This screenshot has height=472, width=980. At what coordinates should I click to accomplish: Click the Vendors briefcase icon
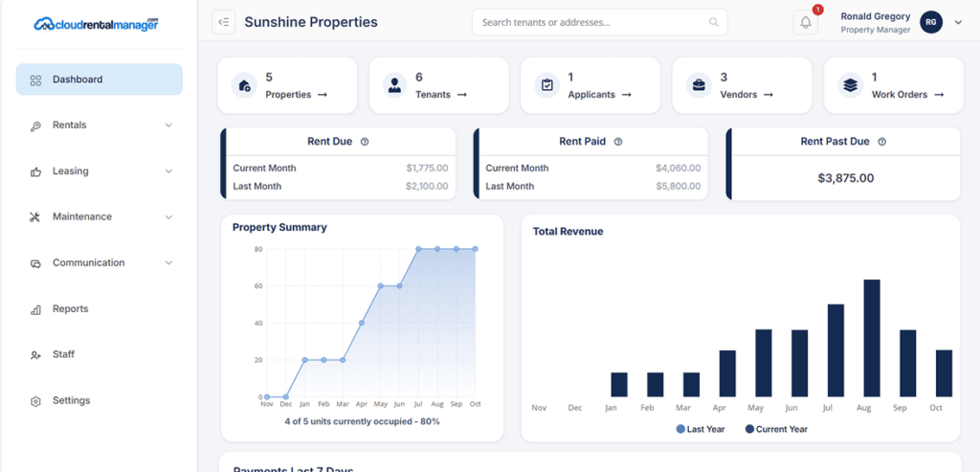point(699,85)
